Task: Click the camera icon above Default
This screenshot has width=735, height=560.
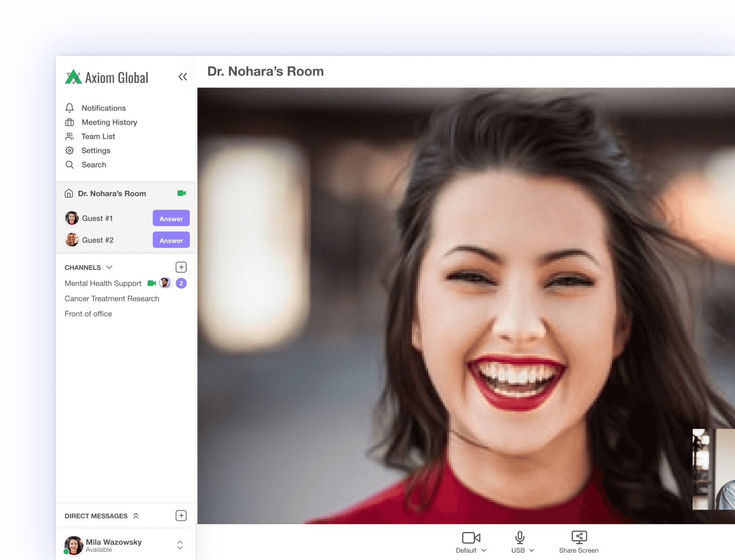Action: (471, 537)
